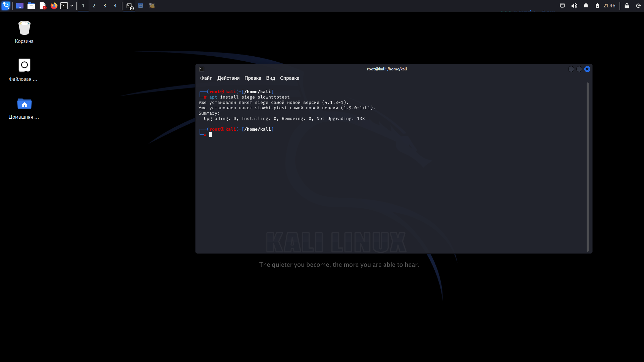
Task: Lock the screen with the padlock icon
Action: click(x=627, y=6)
